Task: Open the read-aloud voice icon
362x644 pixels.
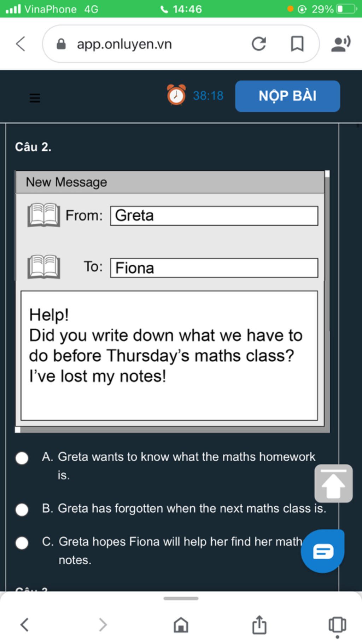Action: point(341,44)
